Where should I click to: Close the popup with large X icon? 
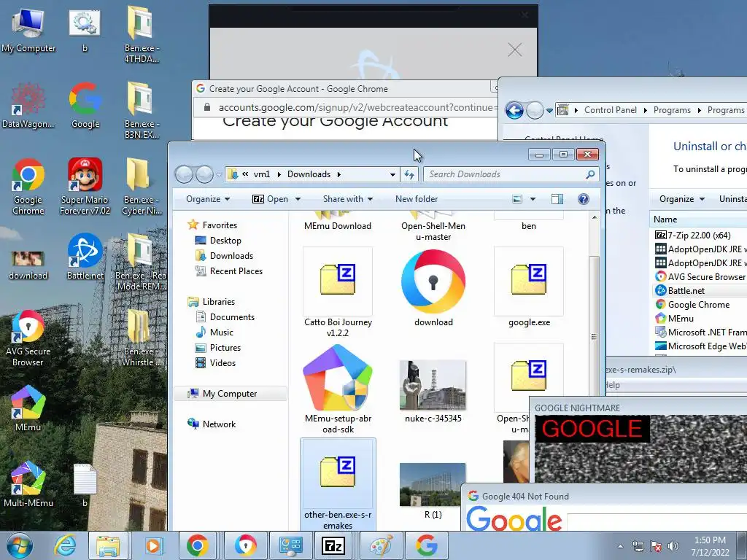coord(515,50)
